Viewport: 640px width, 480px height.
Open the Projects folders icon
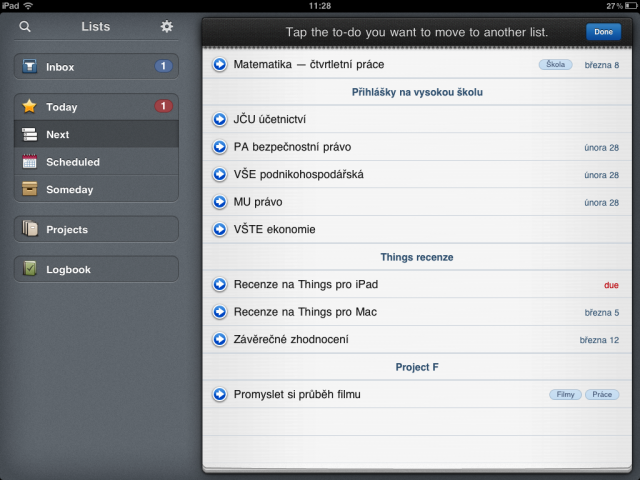click(30, 229)
